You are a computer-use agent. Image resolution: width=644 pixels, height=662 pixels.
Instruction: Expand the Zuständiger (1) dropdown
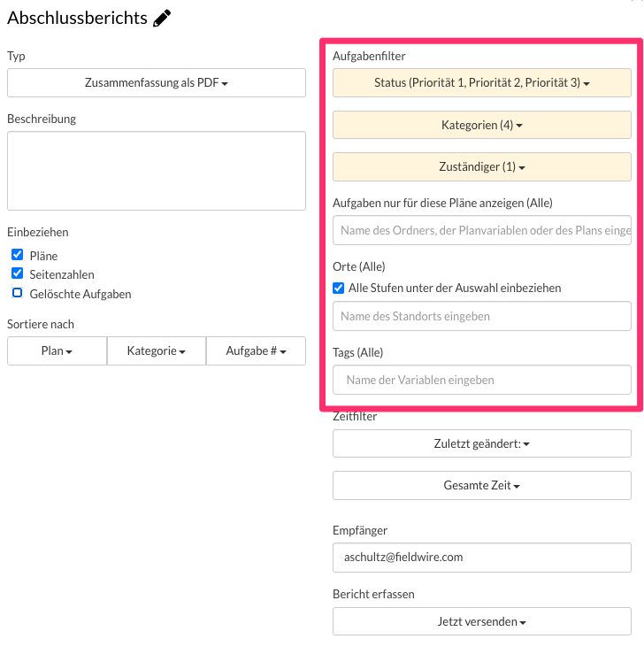[481, 166]
